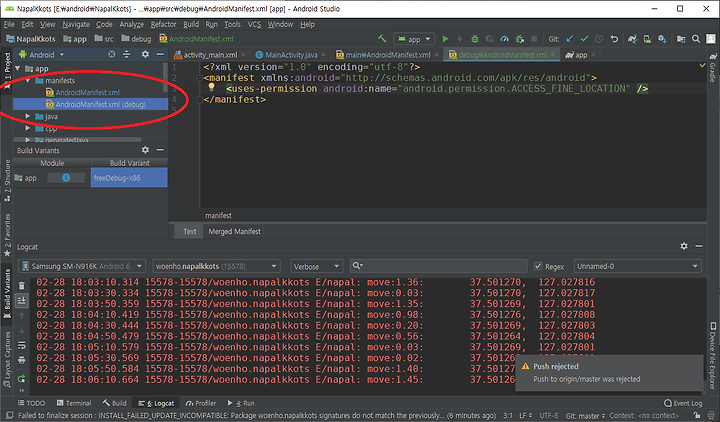Toggle the 1: Project side panel

(7, 71)
